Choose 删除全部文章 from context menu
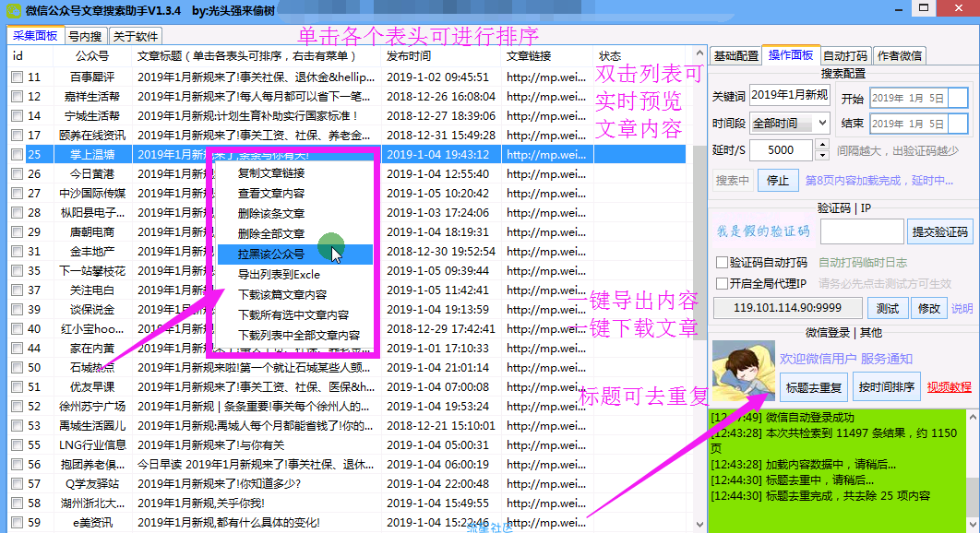This screenshot has width=980, height=533. pyautogui.click(x=294, y=233)
